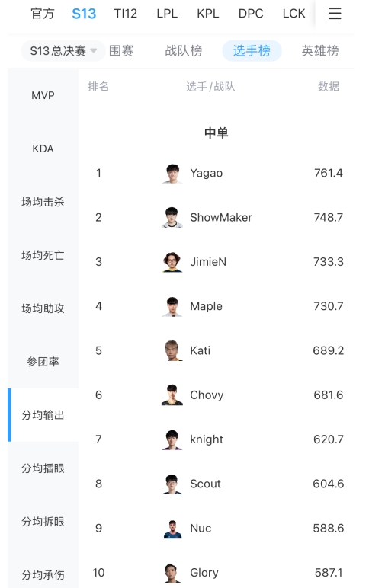Click Yagao's player avatar
Image resolution: width=369 pixels, height=588 pixels.
[x=172, y=173]
